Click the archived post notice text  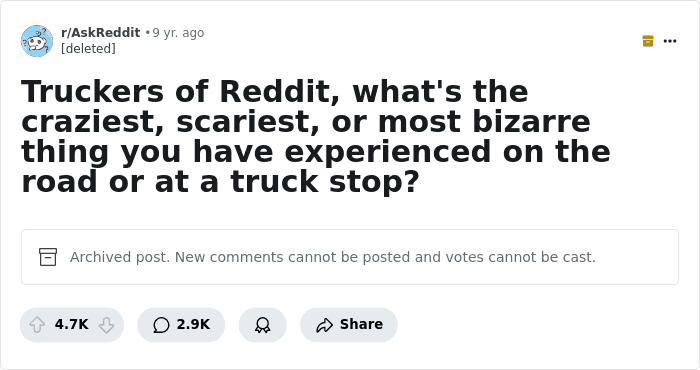tap(333, 257)
